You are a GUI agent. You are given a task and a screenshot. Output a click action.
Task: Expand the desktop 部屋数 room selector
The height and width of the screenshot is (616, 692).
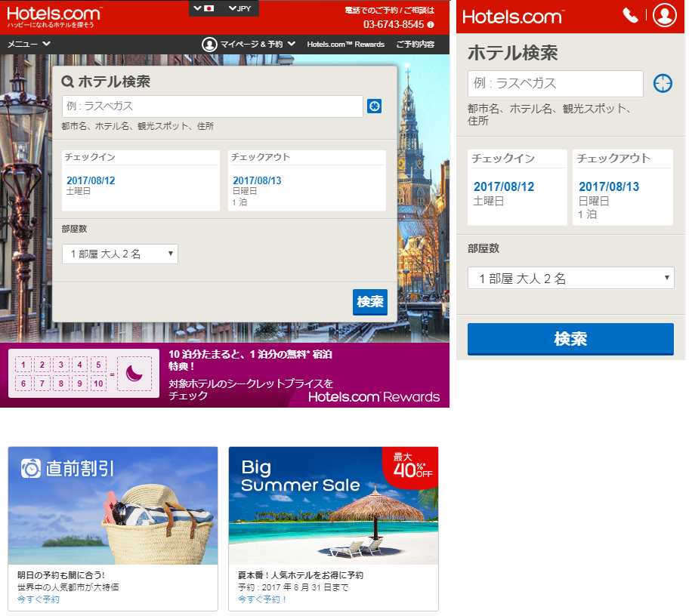tap(119, 254)
